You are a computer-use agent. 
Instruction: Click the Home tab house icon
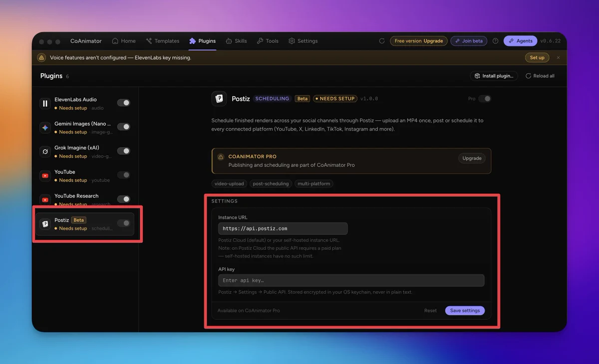tap(115, 41)
